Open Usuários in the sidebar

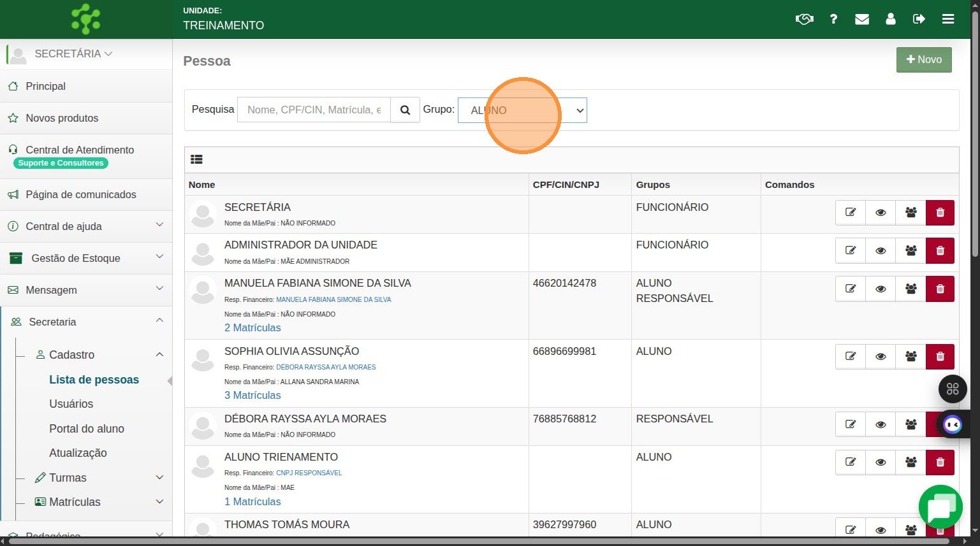[x=71, y=404]
